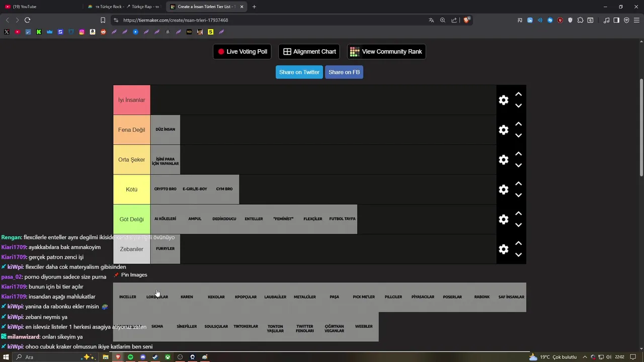
Task: Start a Live Voting Poll
Action: click(x=242, y=51)
